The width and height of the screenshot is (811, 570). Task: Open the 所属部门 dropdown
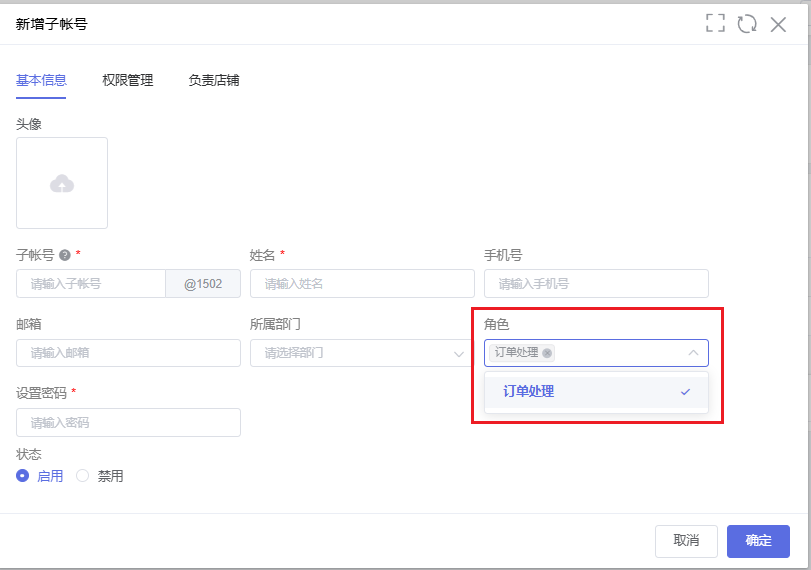pos(362,353)
